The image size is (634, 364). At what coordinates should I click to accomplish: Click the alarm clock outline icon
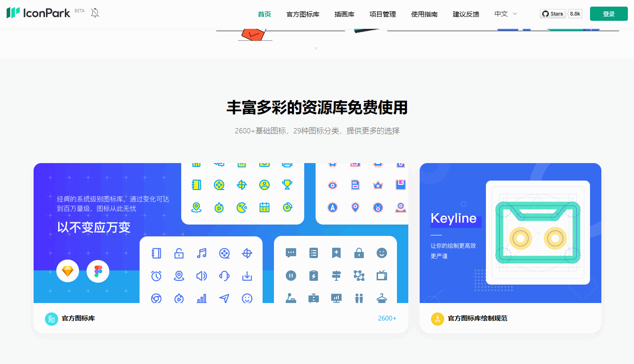pyautogui.click(x=156, y=276)
